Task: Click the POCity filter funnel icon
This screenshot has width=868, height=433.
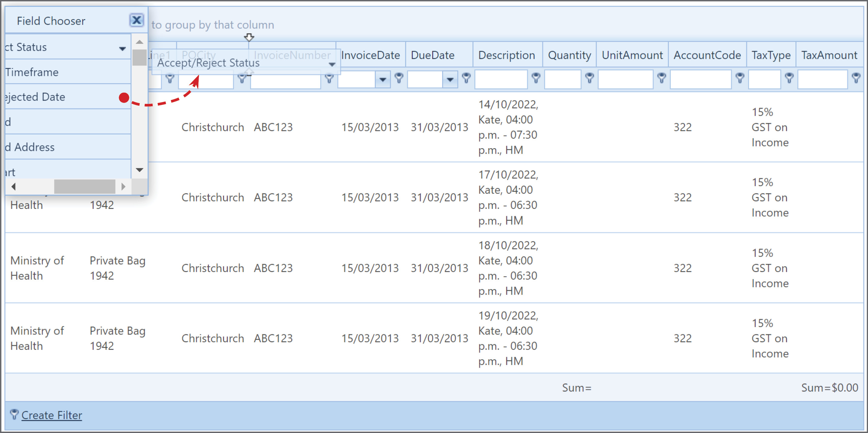Action: (242, 79)
